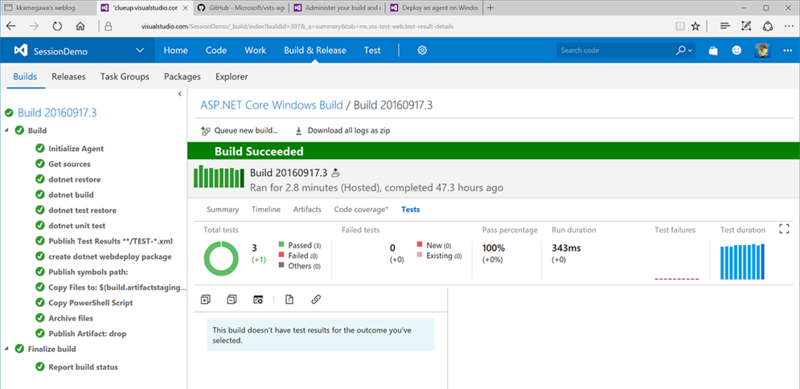Screen dimensions: 800x389
Task: Click the browser share icon
Action: (767, 27)
